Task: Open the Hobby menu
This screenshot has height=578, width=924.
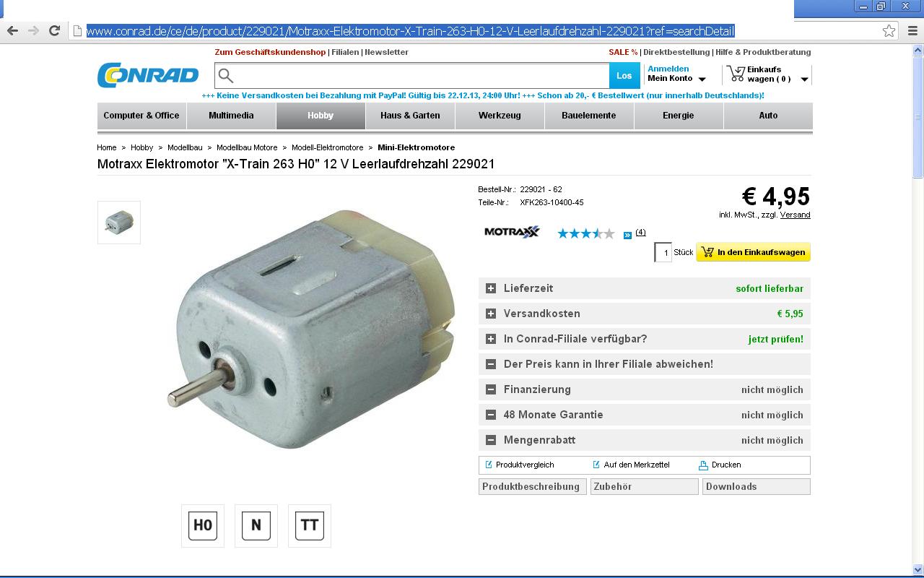Action: coord(321,116)
